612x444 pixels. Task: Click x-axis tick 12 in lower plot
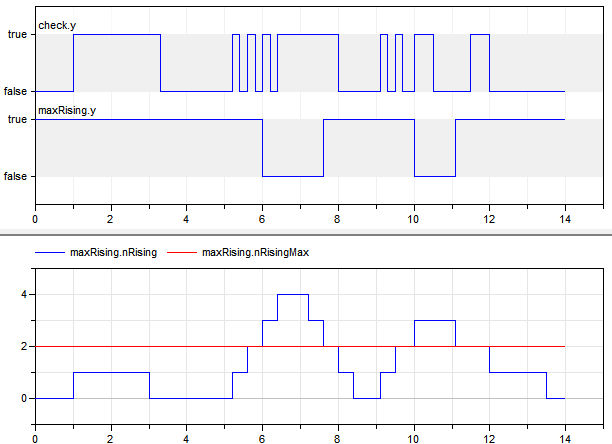pos(489,437)
